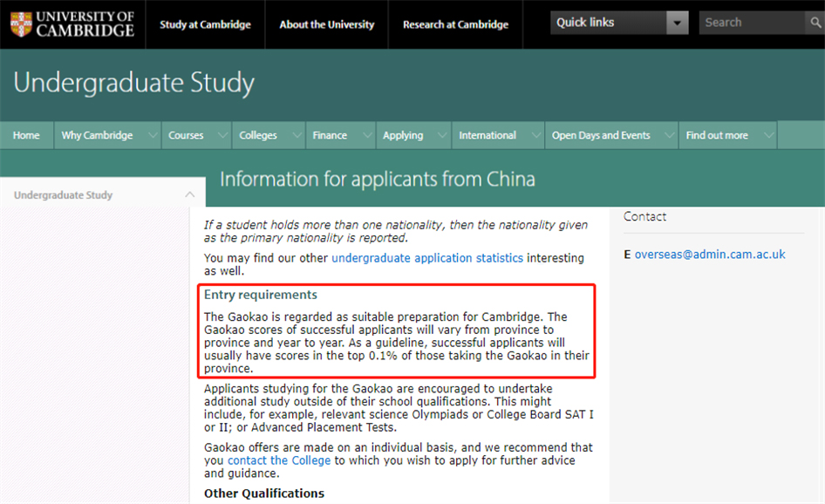Screen dimensions: 825x504
Task: Open the Quick links dropdown arrow
Action: pyautogui.click(x=677, y=23)
